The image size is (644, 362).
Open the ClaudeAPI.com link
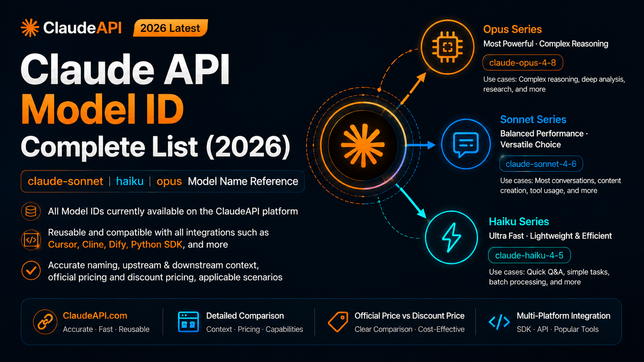coord(95,315)
